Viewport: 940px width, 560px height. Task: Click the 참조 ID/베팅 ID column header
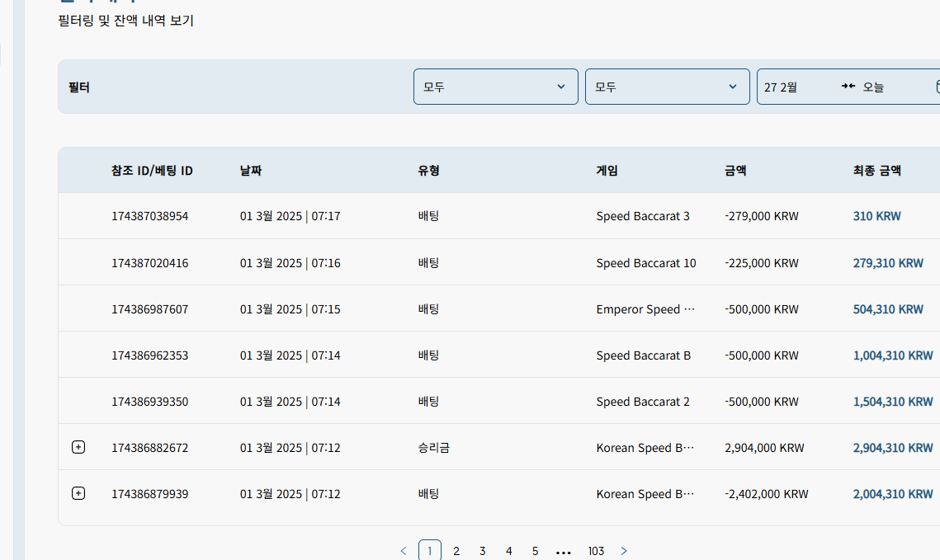(153, 171)
